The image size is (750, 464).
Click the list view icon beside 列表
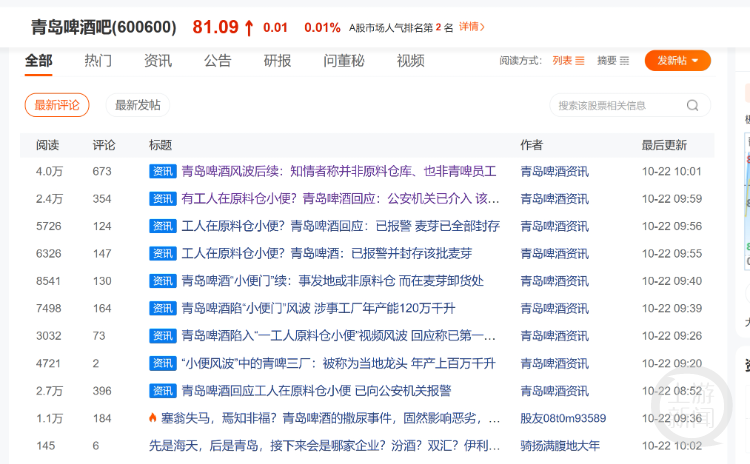[580, 61]
